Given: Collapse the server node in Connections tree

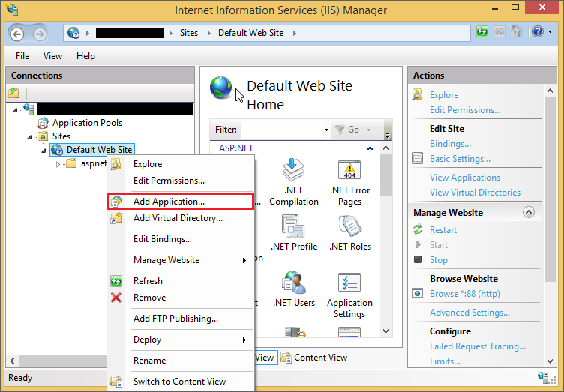Looking at the screenshot, I should click(x=15, y=110).
